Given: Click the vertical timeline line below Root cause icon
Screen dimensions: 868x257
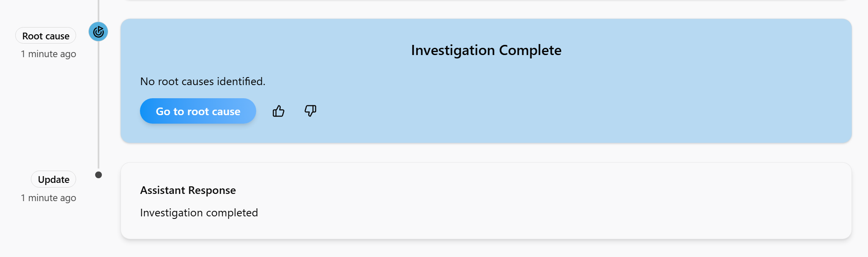Looking at the screenshot, I should point(99,106).
